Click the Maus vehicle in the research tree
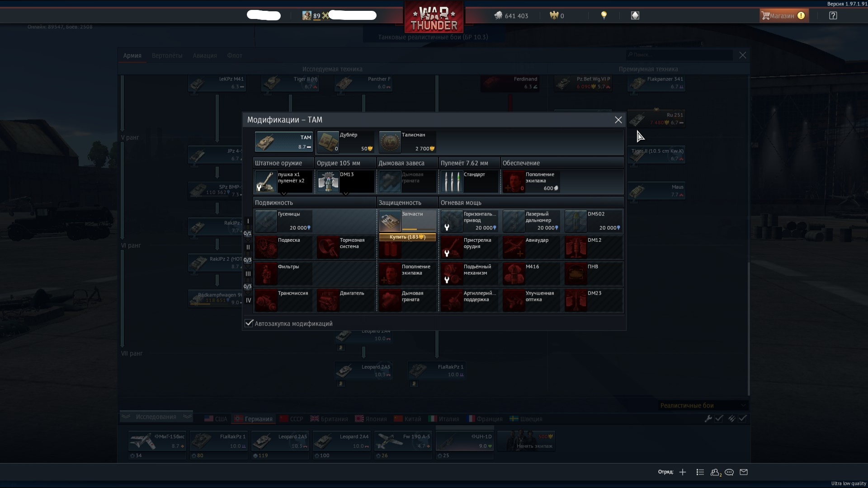 tap(656, 191)
